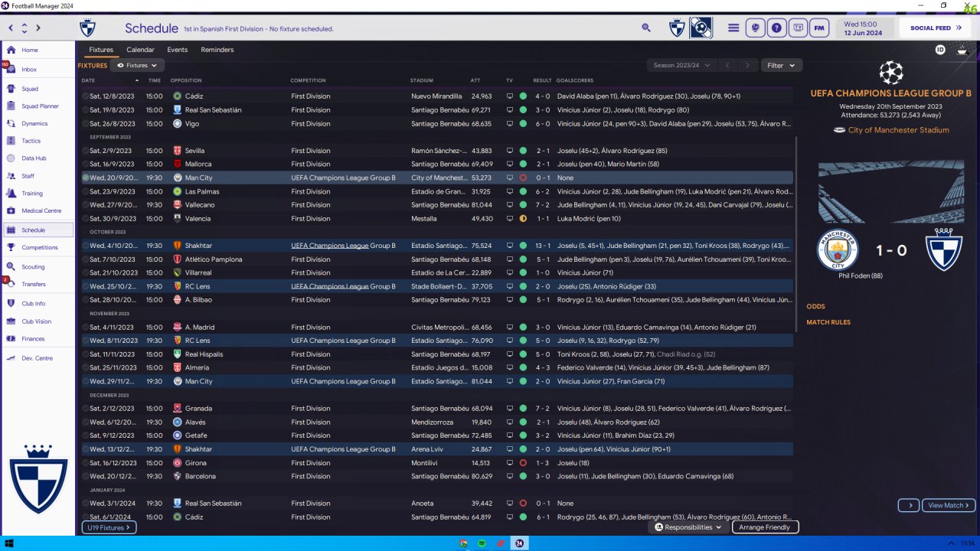Open the Filter dropdown
The image size is (980, 551).
coord(781,66)
